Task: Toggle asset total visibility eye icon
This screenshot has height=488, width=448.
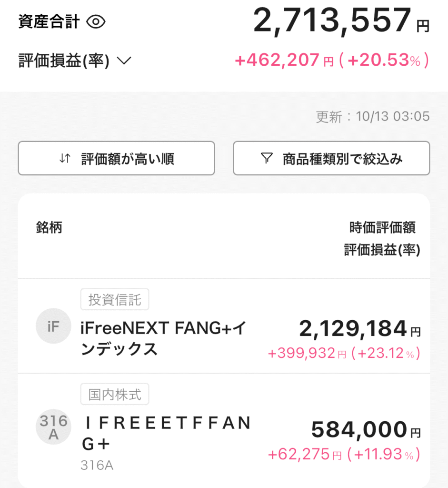Action: tap(96, 22)
